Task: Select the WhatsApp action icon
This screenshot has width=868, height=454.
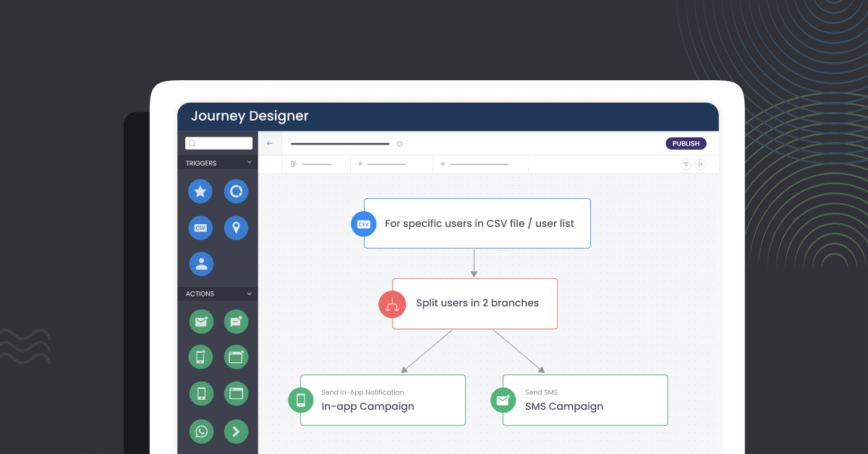Action: (x=201, y=432)
